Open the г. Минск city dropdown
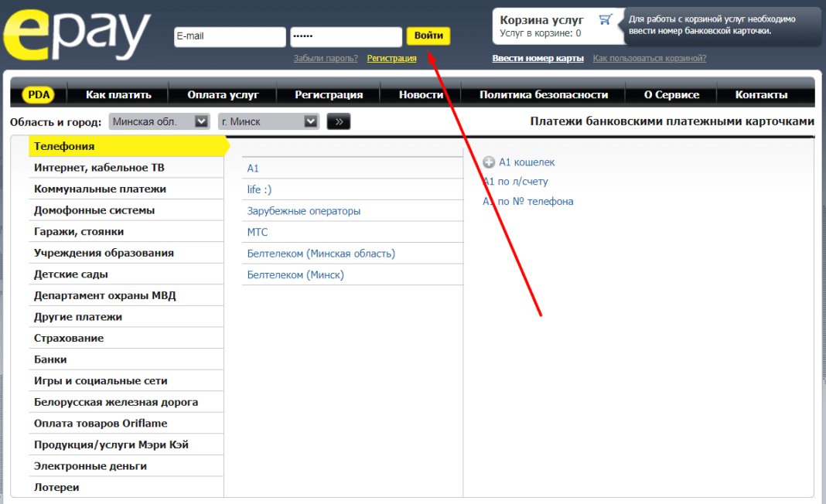 [269, 121]
